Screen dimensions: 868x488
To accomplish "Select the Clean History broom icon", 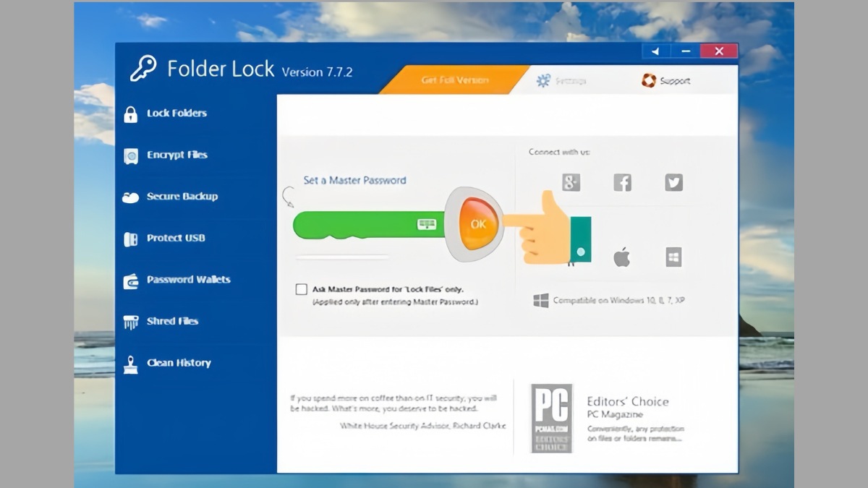I will point(130,364).
